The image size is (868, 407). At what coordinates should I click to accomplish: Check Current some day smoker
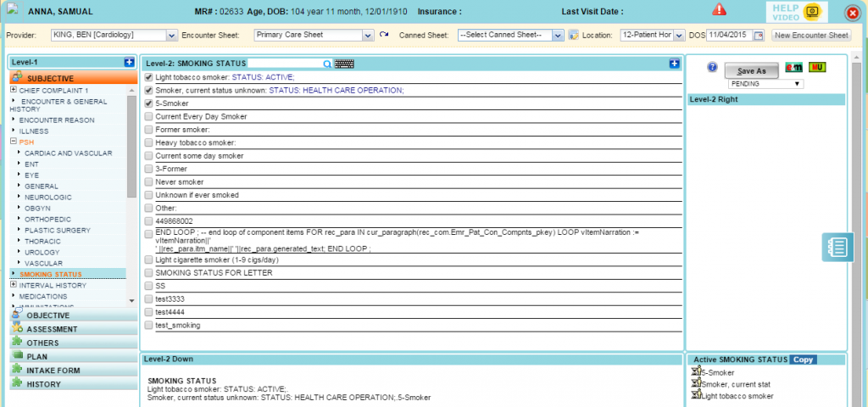(148, 156)
